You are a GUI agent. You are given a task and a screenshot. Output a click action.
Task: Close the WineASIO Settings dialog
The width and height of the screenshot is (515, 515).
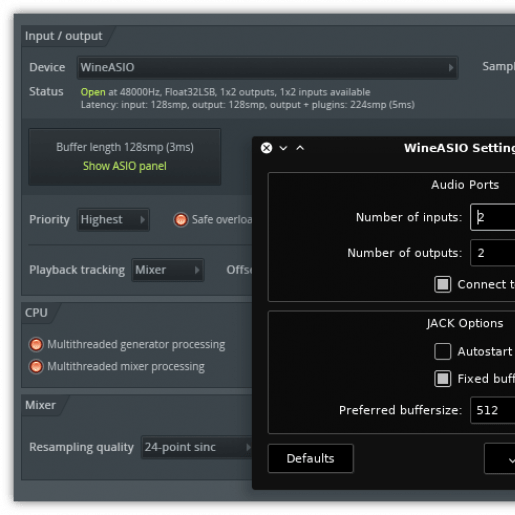266,148
